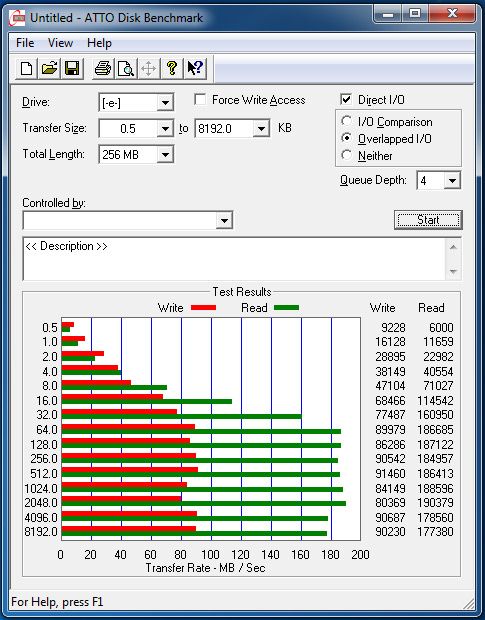The width and height of the screenshot is (485, 620).
Task: Click the write value 47104
Action: click(390, 386)
